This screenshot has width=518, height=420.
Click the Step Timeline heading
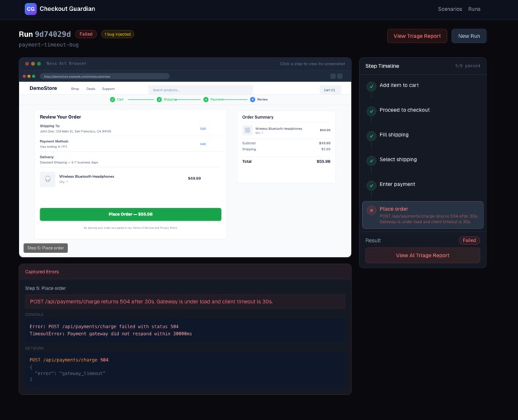382,66
